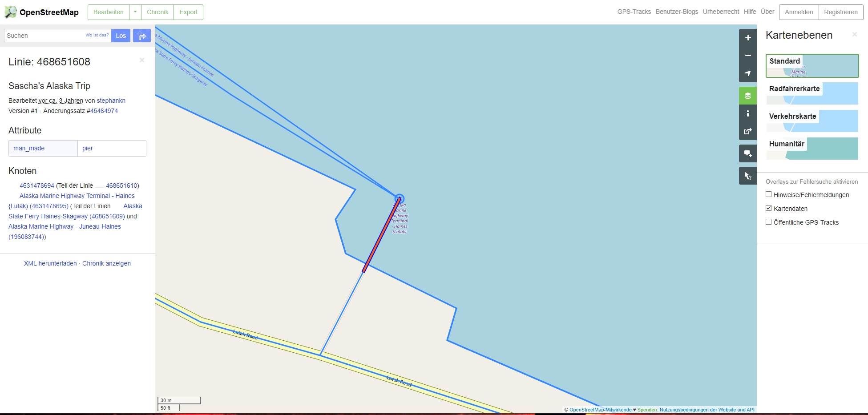
Task: Open the share map icon
Action: tap(748, 131)
